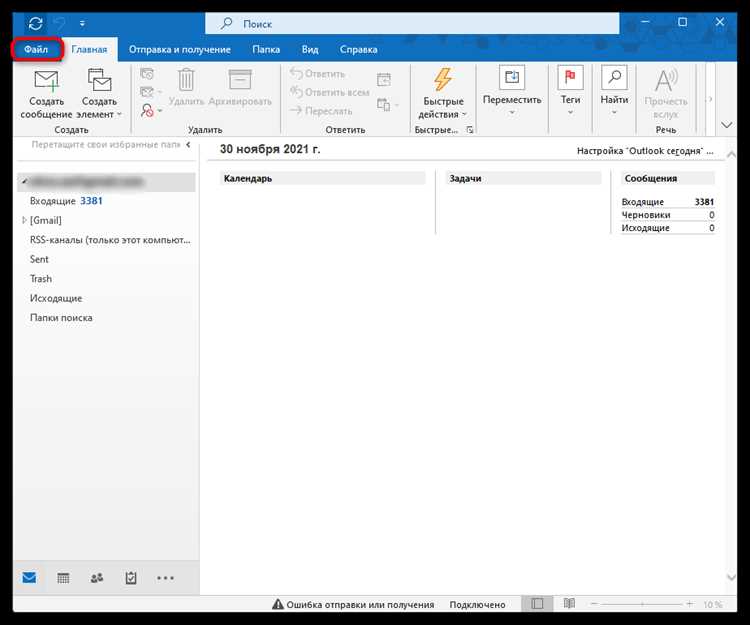The height and width of the screenshot is (625, 750).
Task: Open the Быстрые действия dialog launcher
Action: click(470, 130)
